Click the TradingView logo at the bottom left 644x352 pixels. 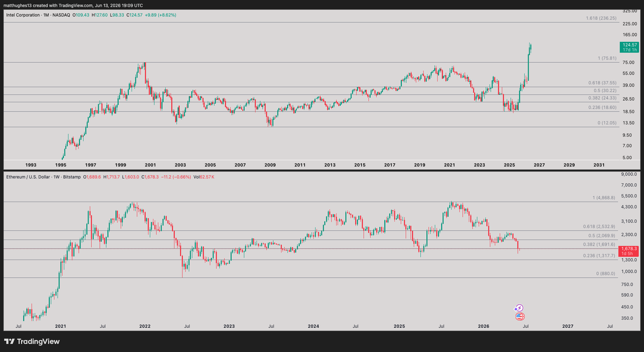point(32,341)
